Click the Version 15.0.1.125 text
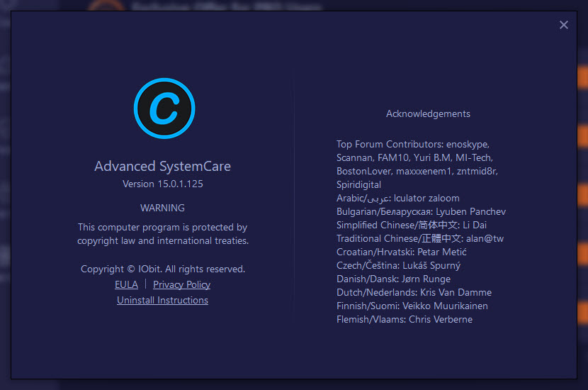The width and height of the screenshot is (588, 390). tap(163, 184)
